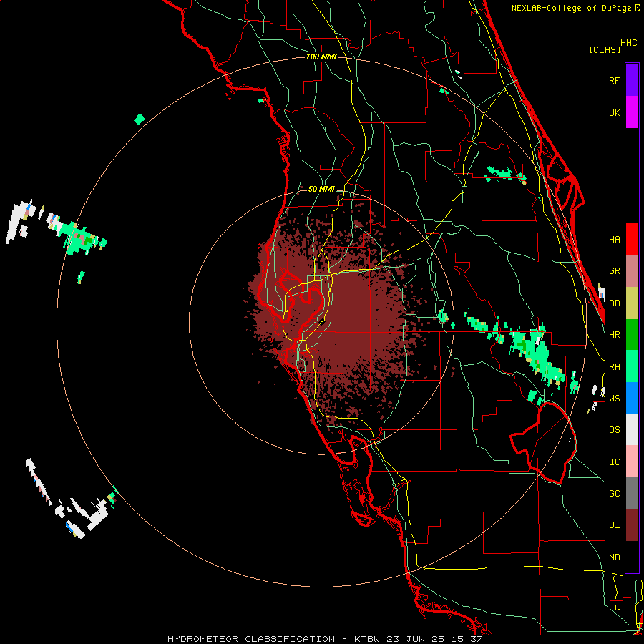Click the 'GC' legend label

(615, 493)
